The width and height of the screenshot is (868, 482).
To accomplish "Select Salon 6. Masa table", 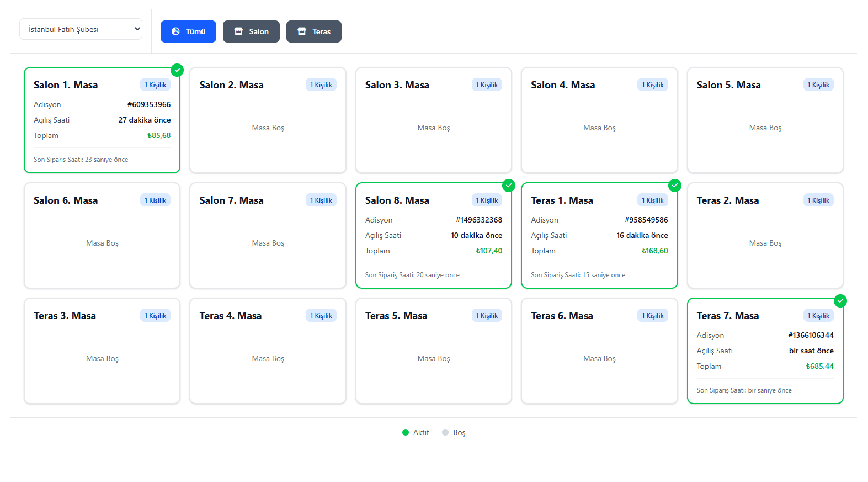I will click(102, 236).
